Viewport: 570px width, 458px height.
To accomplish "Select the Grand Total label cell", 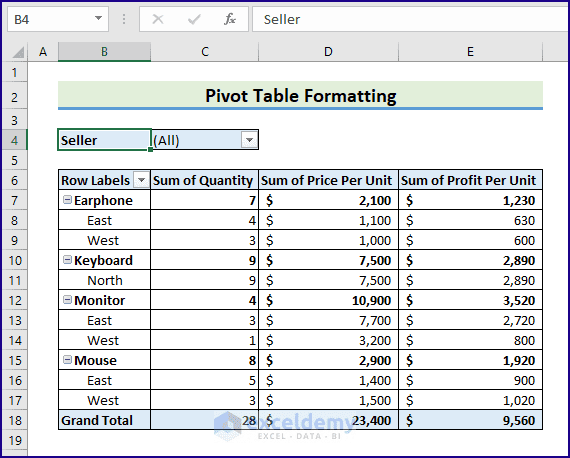I will tap(104, 420).
